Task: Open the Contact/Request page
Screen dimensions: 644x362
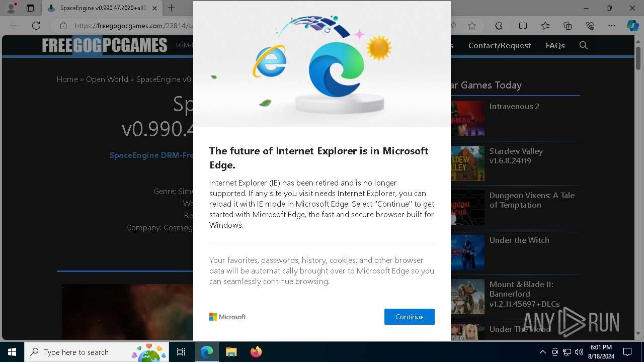Action: tap(500, 45)
